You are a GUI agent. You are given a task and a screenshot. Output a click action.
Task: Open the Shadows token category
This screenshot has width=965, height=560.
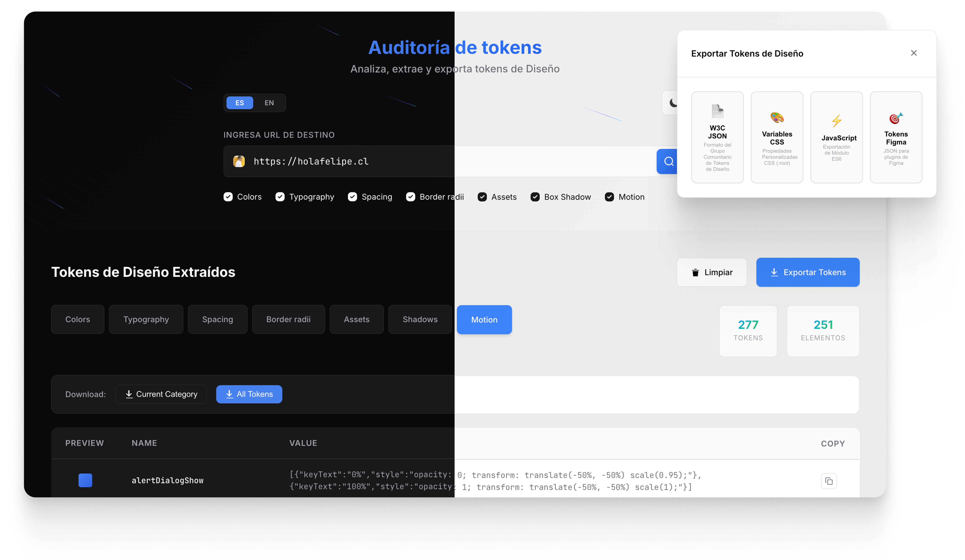[420, 319]
